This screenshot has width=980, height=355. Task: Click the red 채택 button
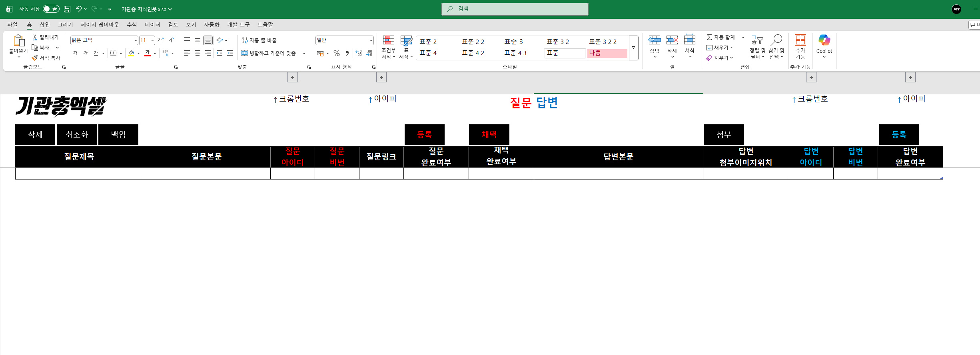click(489, 135)
